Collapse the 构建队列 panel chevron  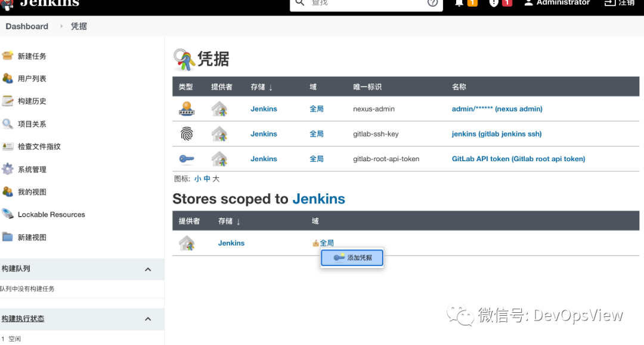click(x=148, y=269)
